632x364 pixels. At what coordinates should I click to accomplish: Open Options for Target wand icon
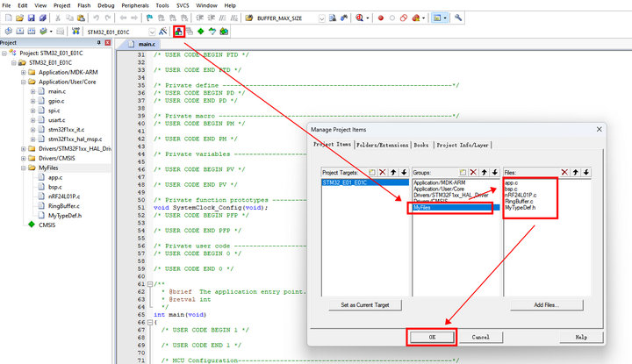162,32
